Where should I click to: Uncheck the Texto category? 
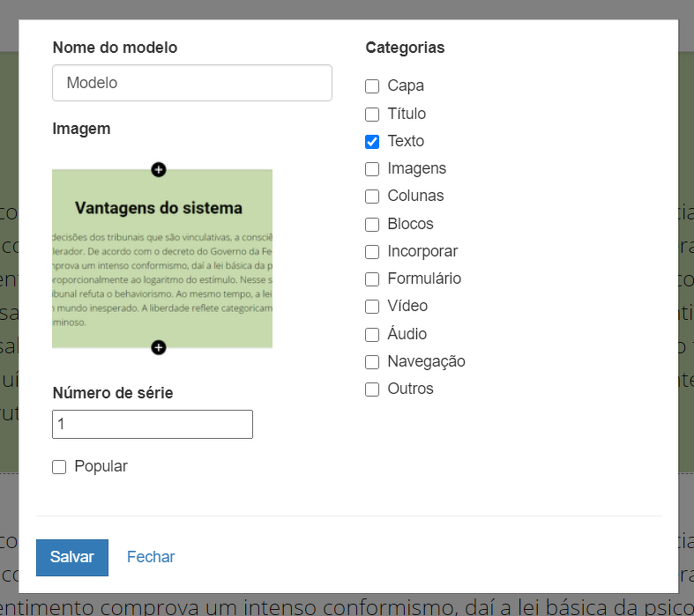372,141
